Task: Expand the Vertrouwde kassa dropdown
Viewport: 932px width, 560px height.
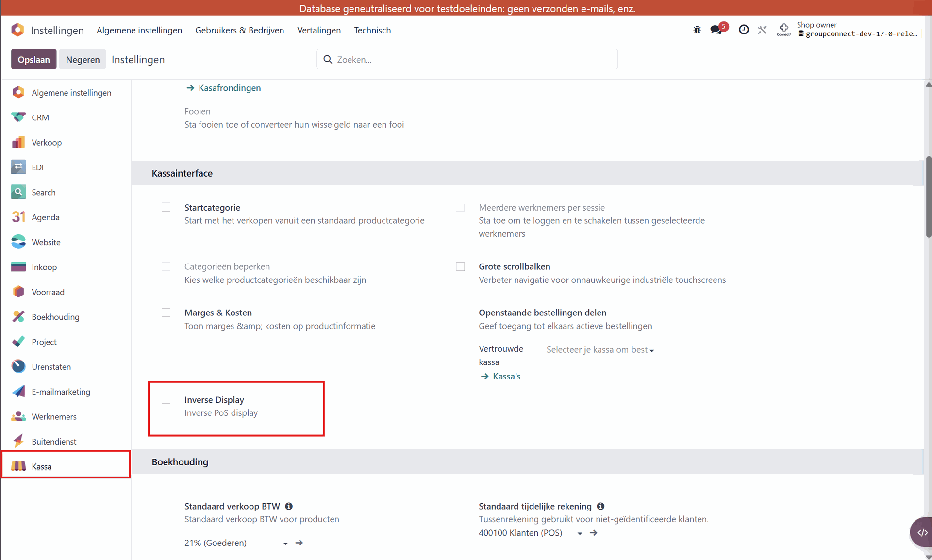Action: click(600, 350)
